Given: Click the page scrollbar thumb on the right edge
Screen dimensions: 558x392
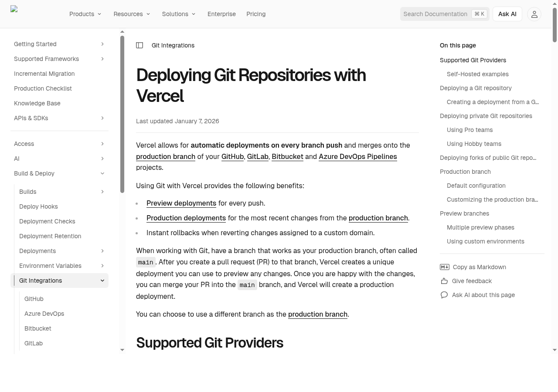Looking at the screenshot, I should click(555, 25).
